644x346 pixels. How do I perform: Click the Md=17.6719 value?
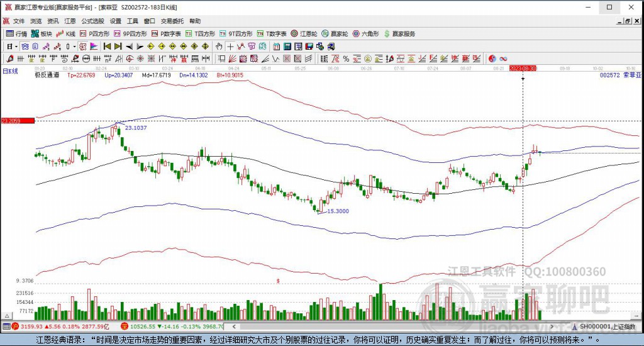[x=156, y=75]
